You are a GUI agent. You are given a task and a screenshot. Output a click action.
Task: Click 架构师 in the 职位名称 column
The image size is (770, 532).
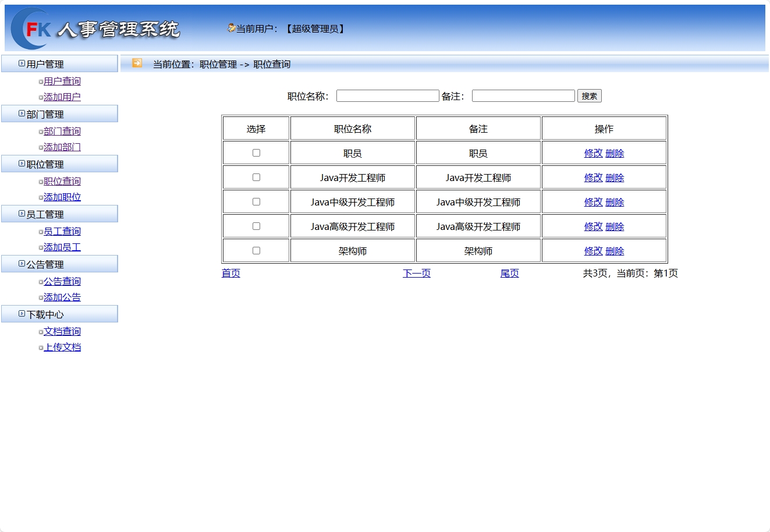353,251
